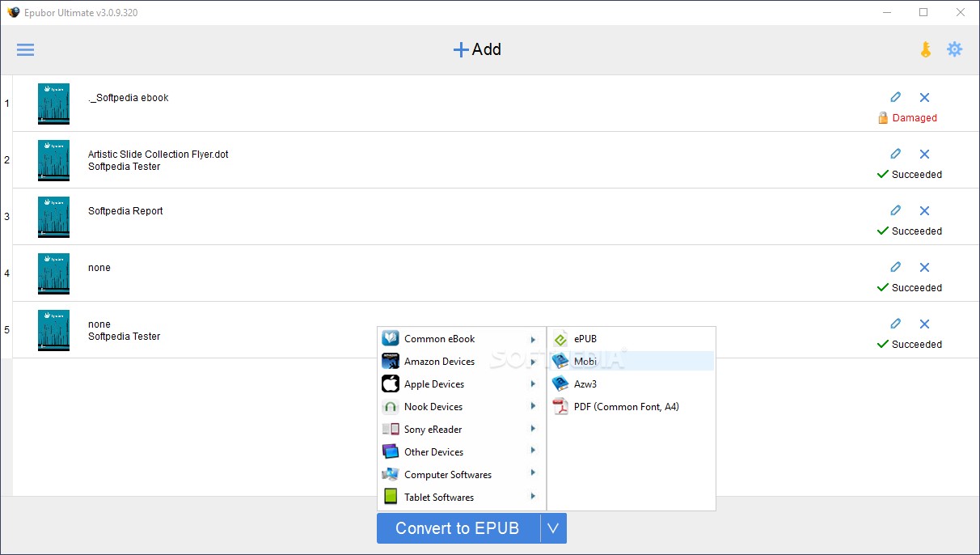The height and width of the screenshot is (555, 980).
Task: Click the Tablet Softwares submenu arrow
Action: (533, 498)
